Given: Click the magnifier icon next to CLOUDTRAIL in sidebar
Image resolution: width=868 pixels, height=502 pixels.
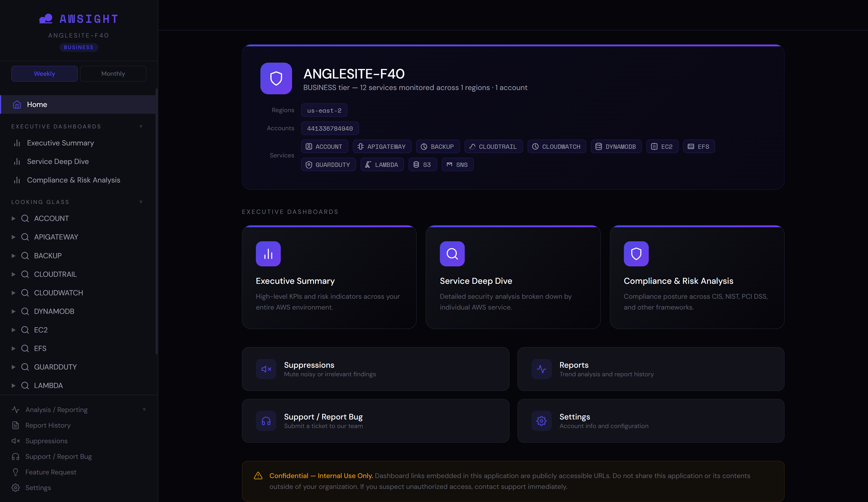Looking at the screenshot, I should point(25,274).
